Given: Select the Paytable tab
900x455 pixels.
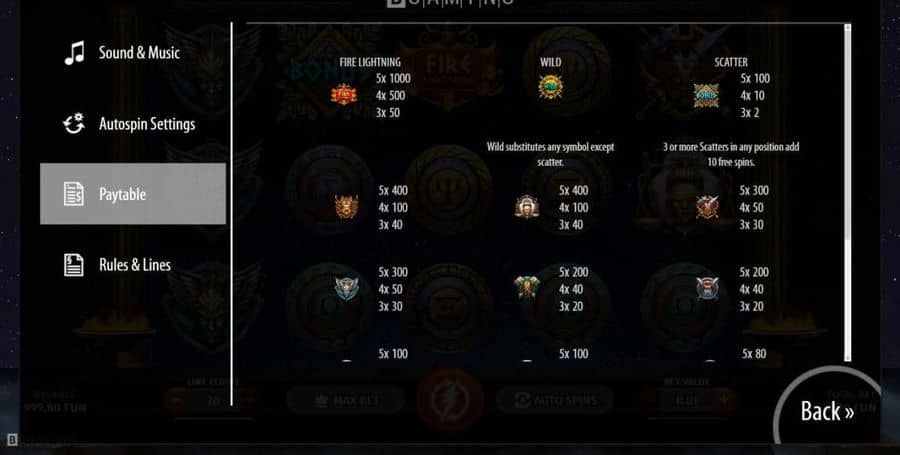Looking at the screenshot, I should (133, 194).
